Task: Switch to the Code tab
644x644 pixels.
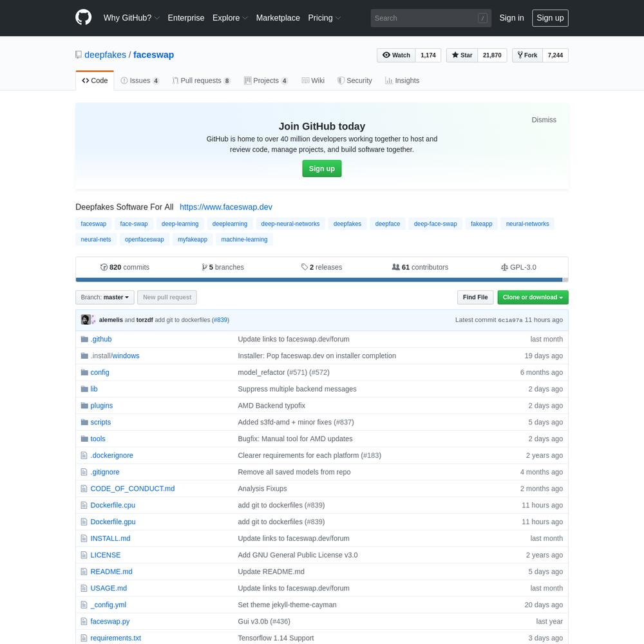Action: 95,80
